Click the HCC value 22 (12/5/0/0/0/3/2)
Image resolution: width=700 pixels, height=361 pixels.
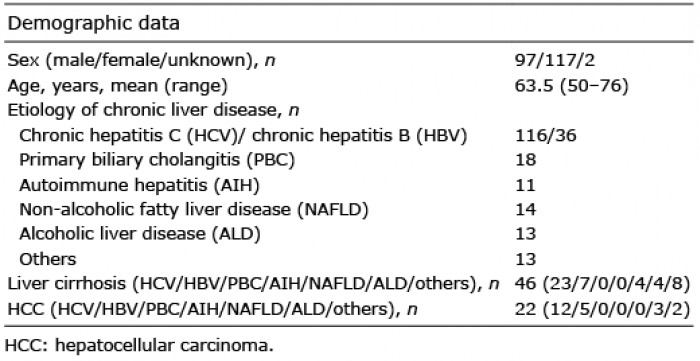pos(602,309)
